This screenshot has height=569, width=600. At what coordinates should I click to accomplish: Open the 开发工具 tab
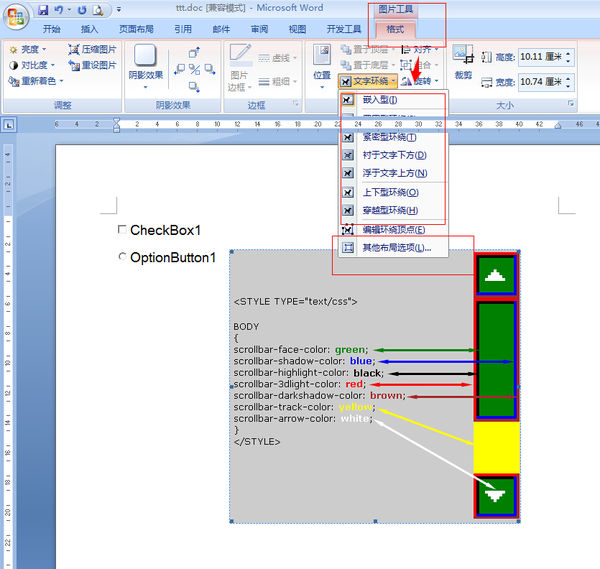tap(344, 29)
